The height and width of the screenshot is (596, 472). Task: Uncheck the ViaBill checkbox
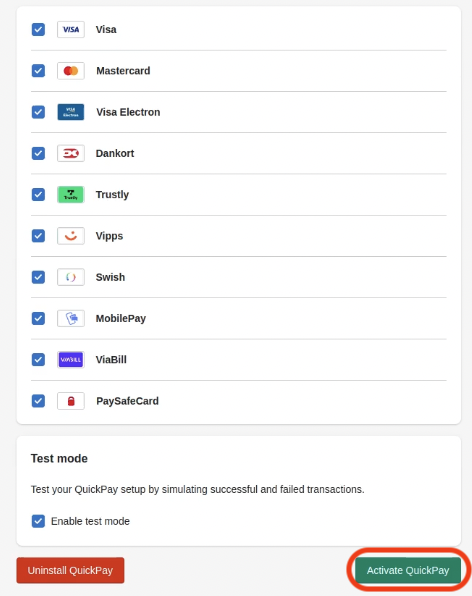pos(38,360)
